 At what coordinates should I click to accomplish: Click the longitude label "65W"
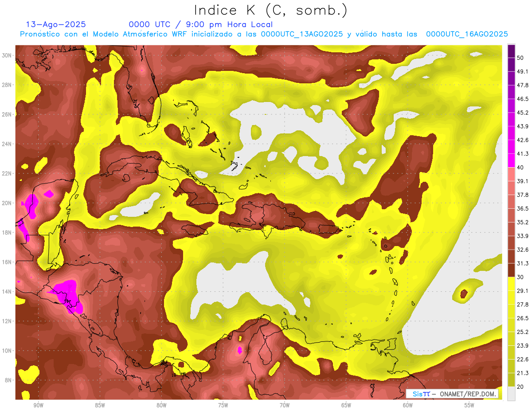pyautogui.click(x=346, y=405)
